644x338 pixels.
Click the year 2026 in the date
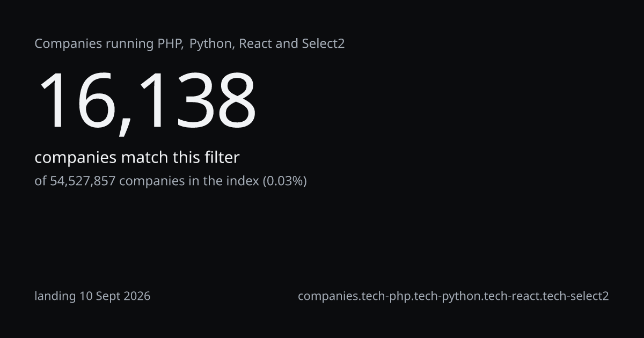[137, 296]
